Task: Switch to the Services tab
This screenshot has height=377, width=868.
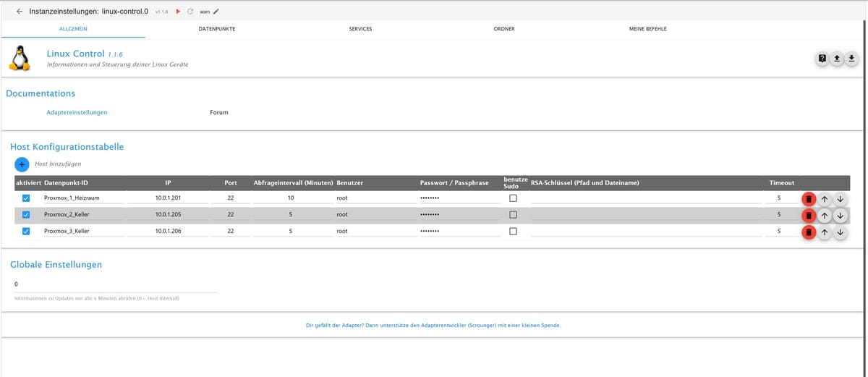Action: (x=360, y=29)
